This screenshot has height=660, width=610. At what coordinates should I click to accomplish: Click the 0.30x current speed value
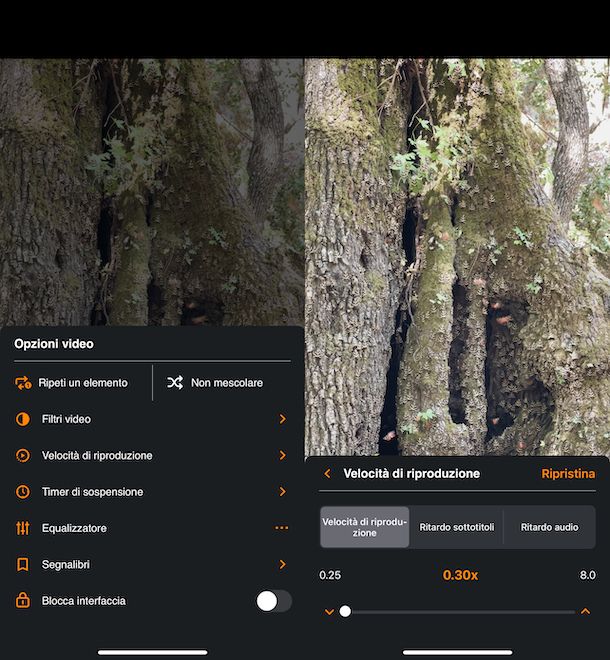(460, 575)
